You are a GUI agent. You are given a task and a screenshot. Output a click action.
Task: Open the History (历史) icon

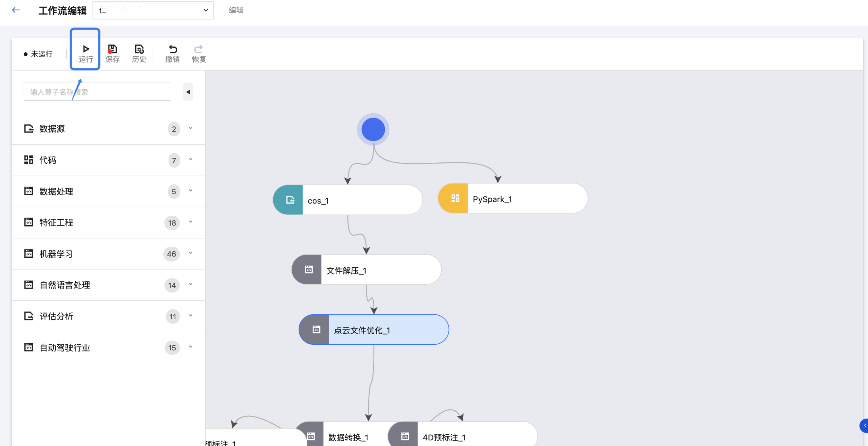click(139, 49)
